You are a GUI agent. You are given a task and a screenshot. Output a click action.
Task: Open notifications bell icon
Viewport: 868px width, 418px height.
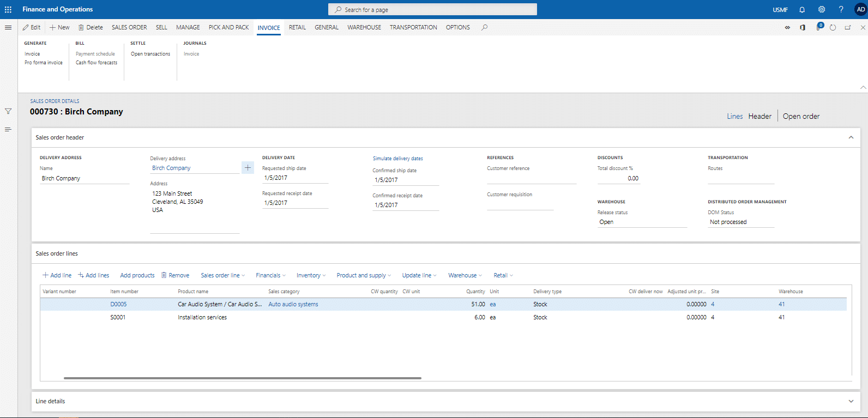point(802,9)
